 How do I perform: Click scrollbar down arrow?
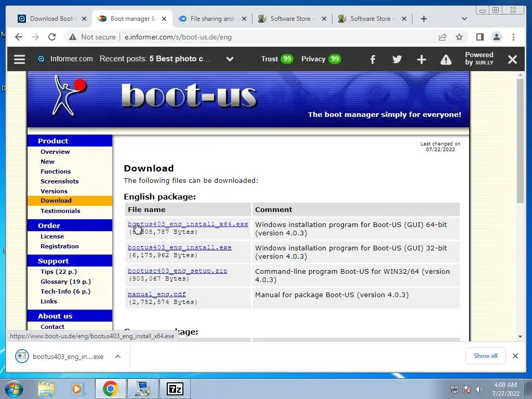(520, 337)
